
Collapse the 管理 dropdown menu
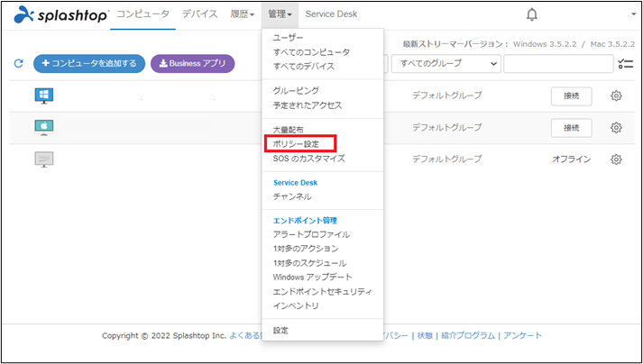coord(280,14)
